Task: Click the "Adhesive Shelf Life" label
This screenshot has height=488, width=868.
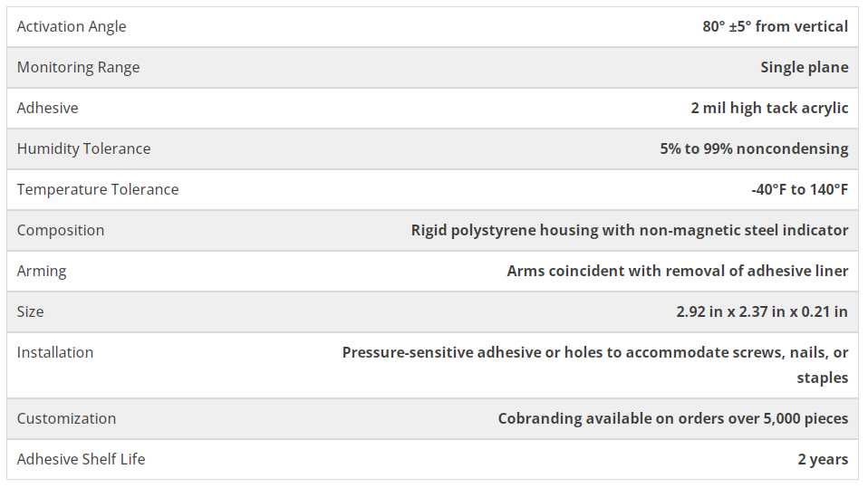Action: tap(81, 459)
